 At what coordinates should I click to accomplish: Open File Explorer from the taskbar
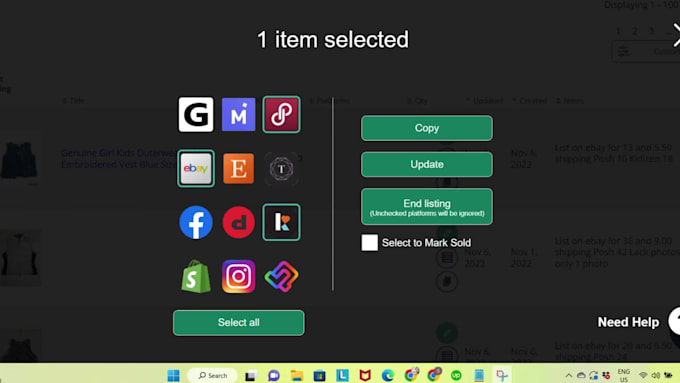297,376
